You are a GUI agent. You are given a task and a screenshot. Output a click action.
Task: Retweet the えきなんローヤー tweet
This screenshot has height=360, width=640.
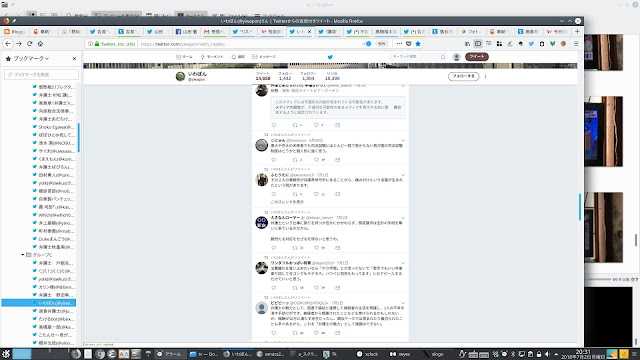click(x=296, y=248)
